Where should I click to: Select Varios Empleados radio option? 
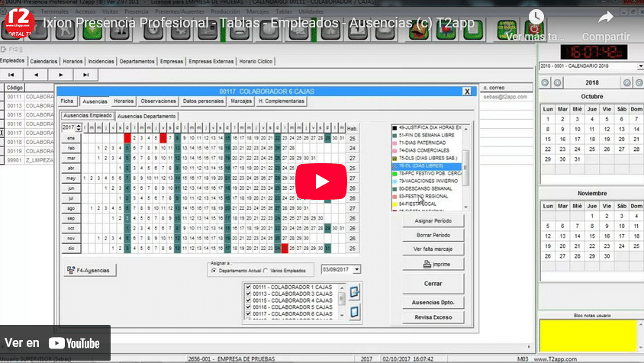point(266,271)
